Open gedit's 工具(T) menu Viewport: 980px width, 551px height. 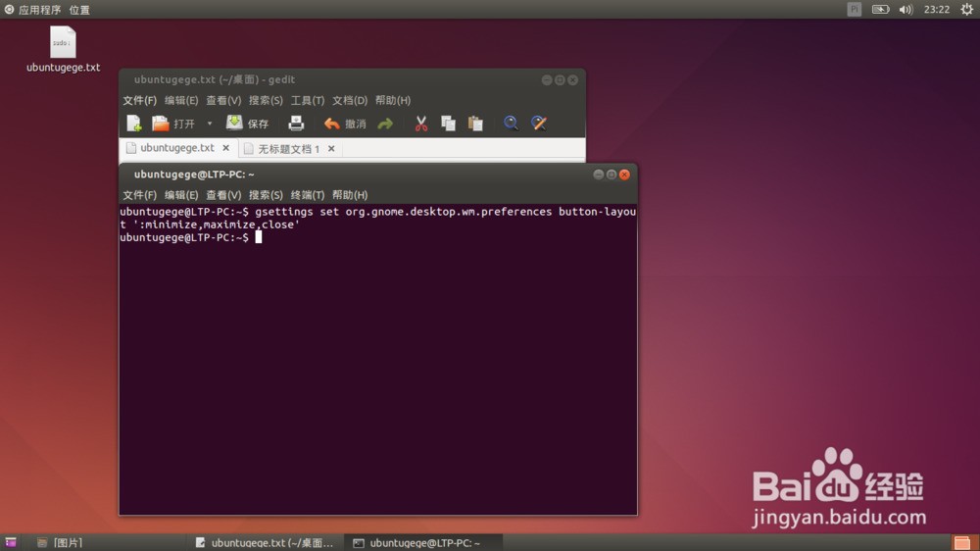[308, 100]
